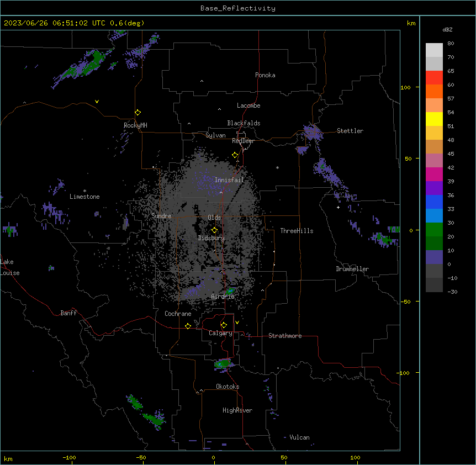Click the Olds town label
Viewport: 476px width, 465px height.
point(214,218)
